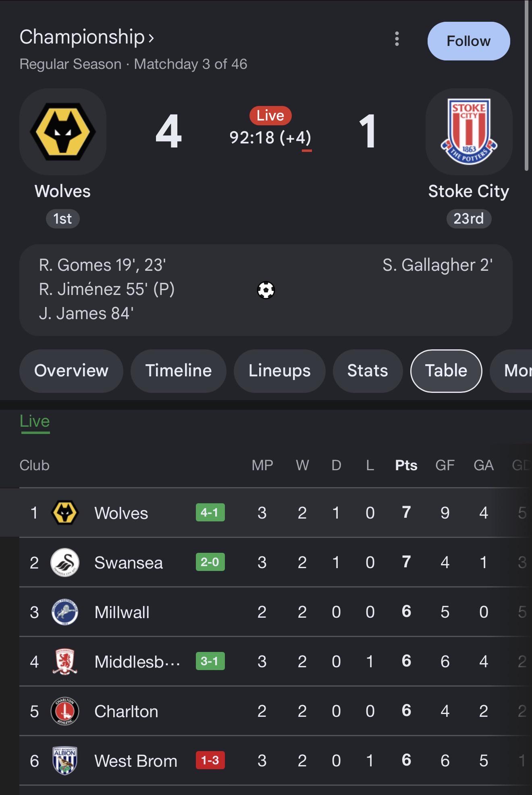Select the Swansea club logo in table
The width and height of the screenshot is (532, 795).
pos(65,563)
